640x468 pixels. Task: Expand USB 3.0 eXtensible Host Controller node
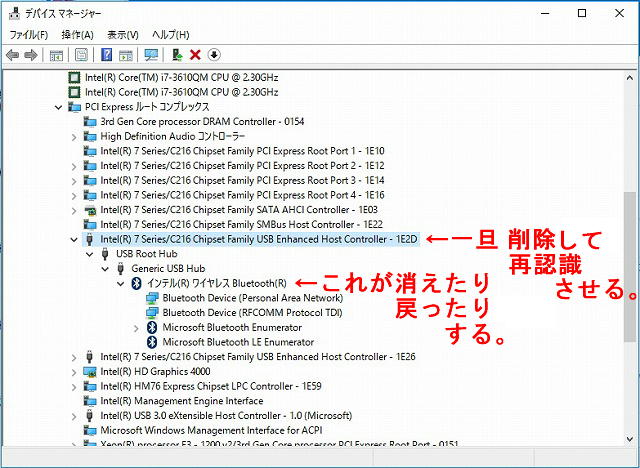[x=74, y=416]
